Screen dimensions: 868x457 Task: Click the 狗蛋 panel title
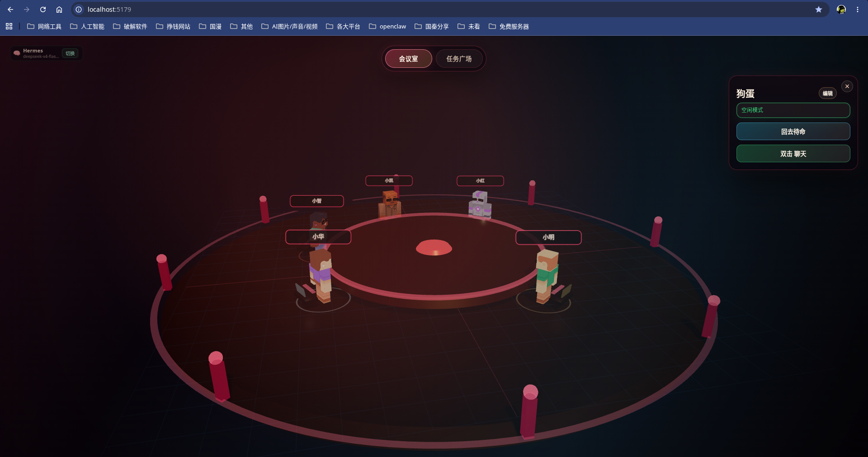[x=745, y=94]
